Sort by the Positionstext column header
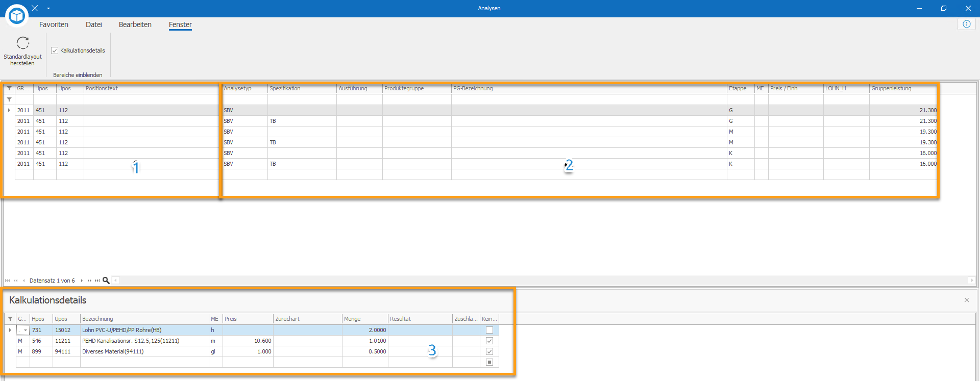 [152, 88]
